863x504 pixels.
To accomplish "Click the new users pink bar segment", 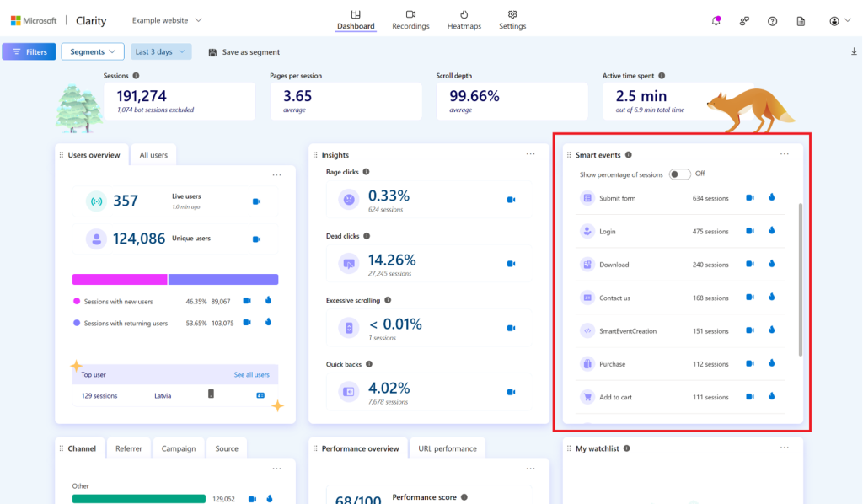I will [120, 279].
